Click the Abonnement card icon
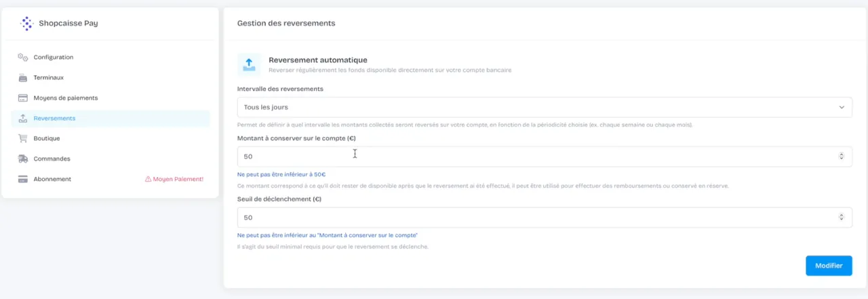 pyautogui.click(x=22, y=179)
